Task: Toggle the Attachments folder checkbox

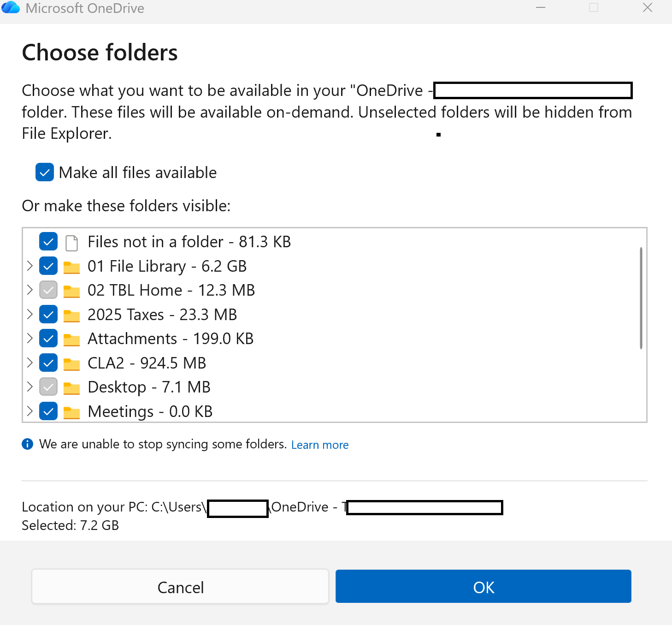Action: (x=48, y=338)
